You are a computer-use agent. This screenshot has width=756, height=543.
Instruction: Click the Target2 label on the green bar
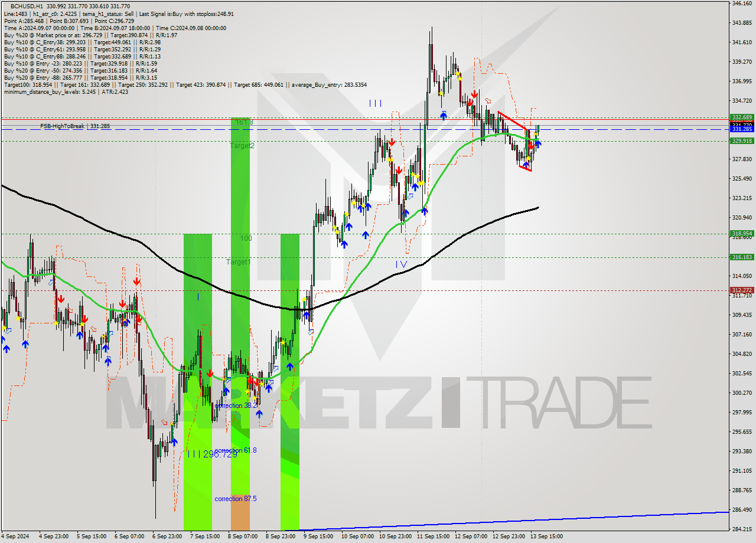242,145
